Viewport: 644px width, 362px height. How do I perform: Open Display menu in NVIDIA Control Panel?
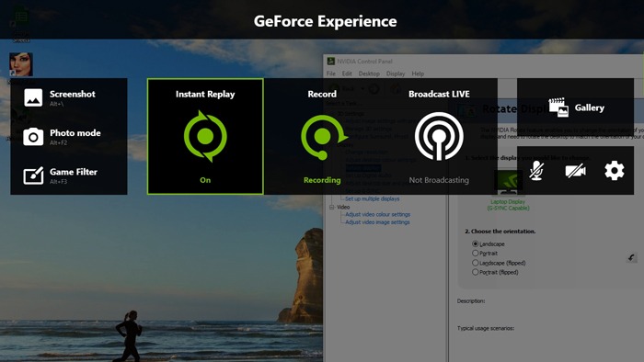click(x=396, y=74)
